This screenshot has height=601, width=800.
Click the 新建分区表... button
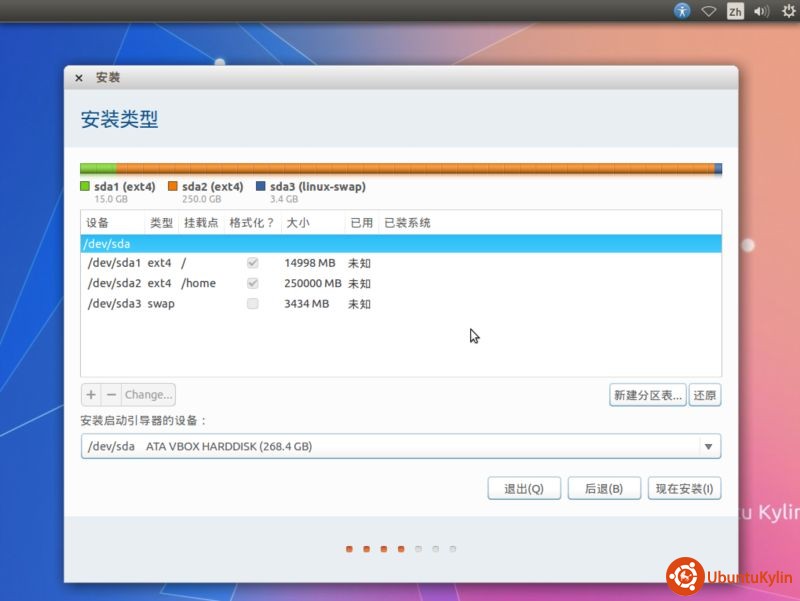[x=648, y=395]
